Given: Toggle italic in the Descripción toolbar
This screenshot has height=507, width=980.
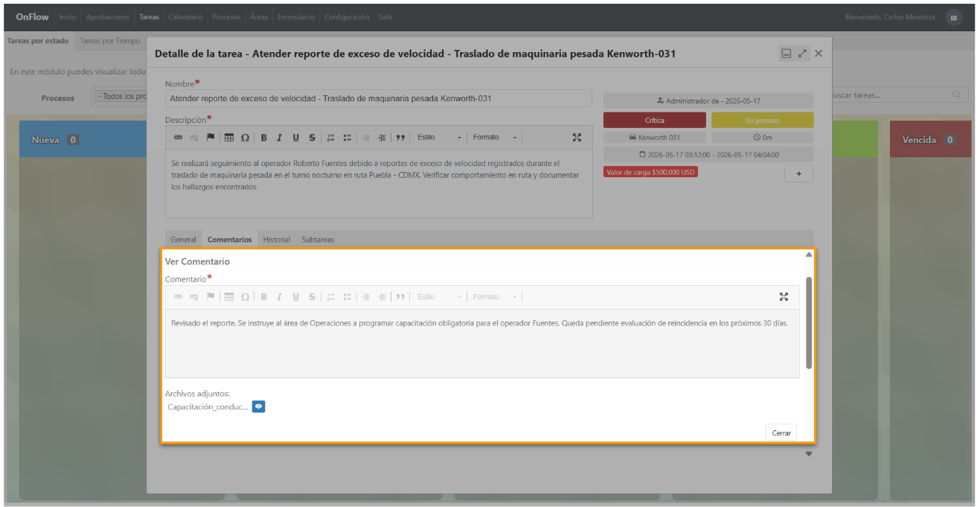Looking at the screenshot, I should (279, 138).
